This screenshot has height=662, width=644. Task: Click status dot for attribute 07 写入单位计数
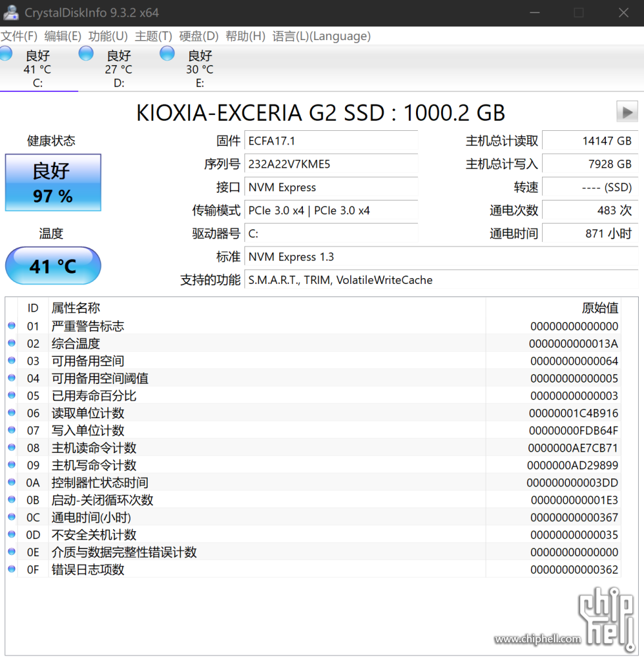(x=12, y=430)
